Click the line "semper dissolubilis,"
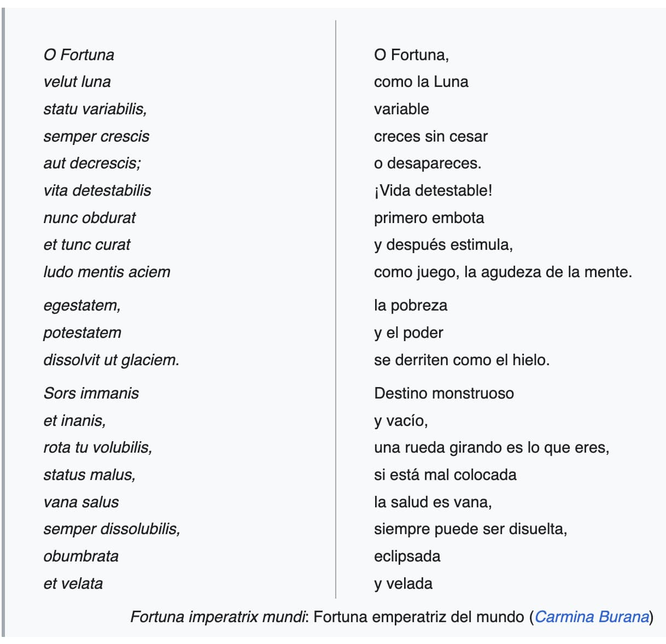 tap(112, 529)
